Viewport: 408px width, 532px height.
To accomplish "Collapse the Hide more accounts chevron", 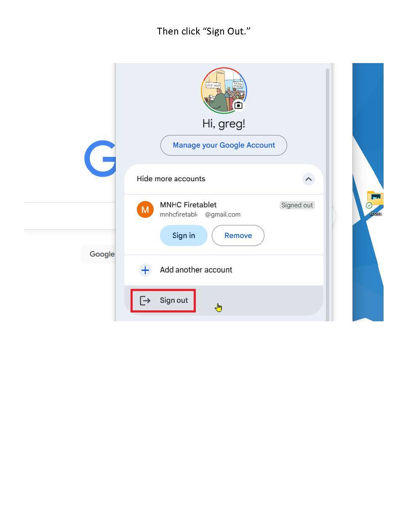I will pyautogui.click(x=309, y=179).
